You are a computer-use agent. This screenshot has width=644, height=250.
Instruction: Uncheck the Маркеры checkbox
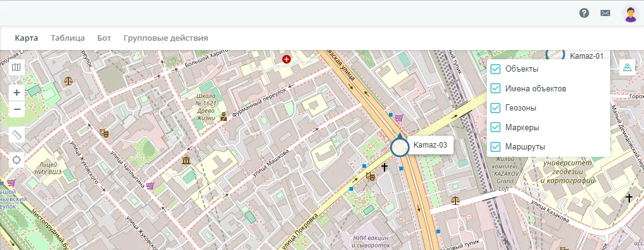tap(495, 127)
